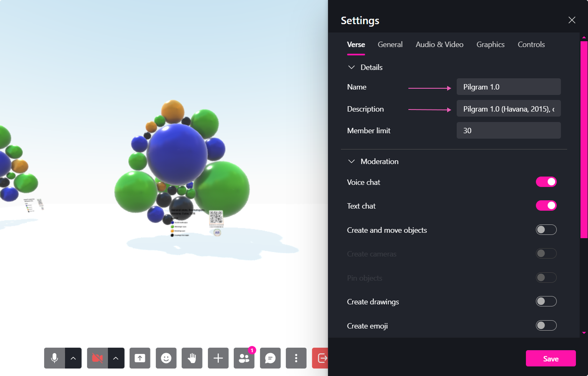Open the text chat panel
This screenshot has width=588, height=376.
tap(270, 358)
